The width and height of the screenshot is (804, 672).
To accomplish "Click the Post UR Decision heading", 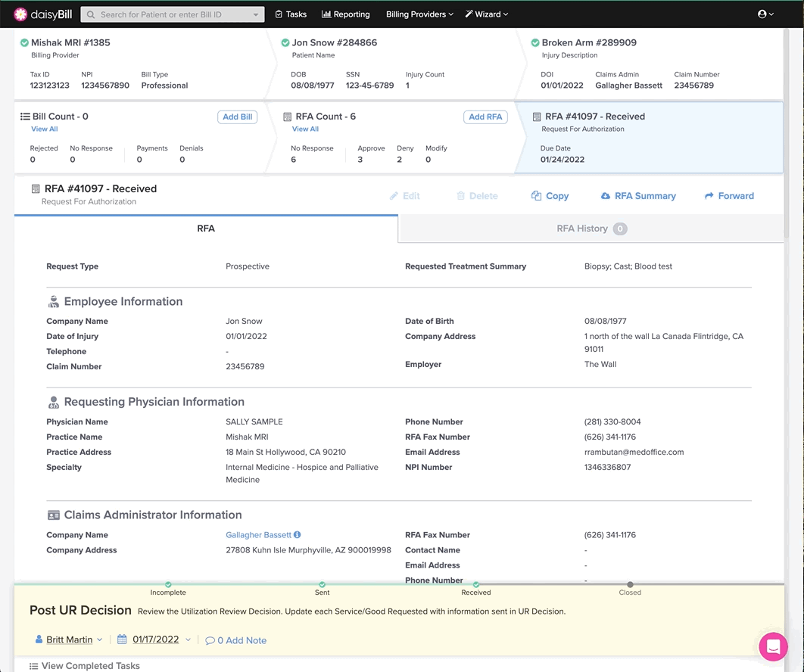I will [80, 610].
